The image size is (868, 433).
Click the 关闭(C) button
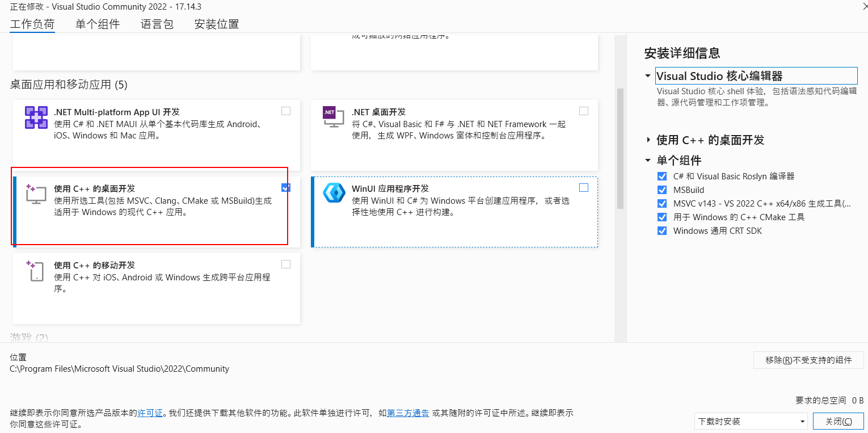838,421
